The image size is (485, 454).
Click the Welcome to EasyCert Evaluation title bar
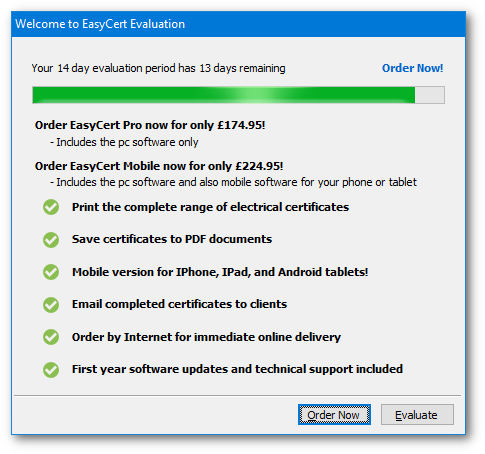(x=238, y=24)
